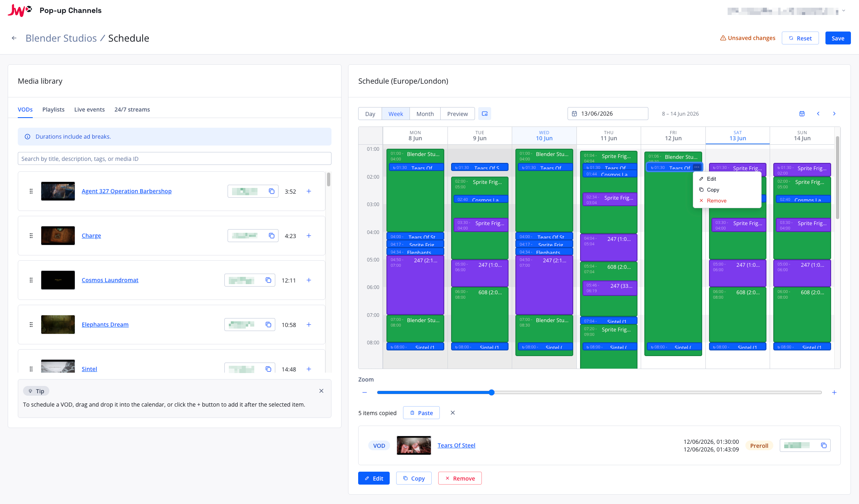Click the Tears Of Steel thumbnail
The height and width of the screenshot is (504, 859).
coord(414,445)
